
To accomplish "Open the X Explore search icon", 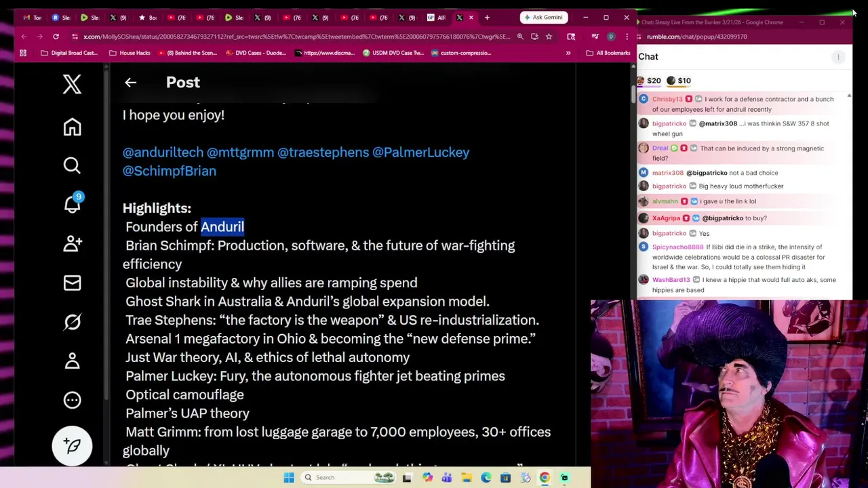I will 72,165.
